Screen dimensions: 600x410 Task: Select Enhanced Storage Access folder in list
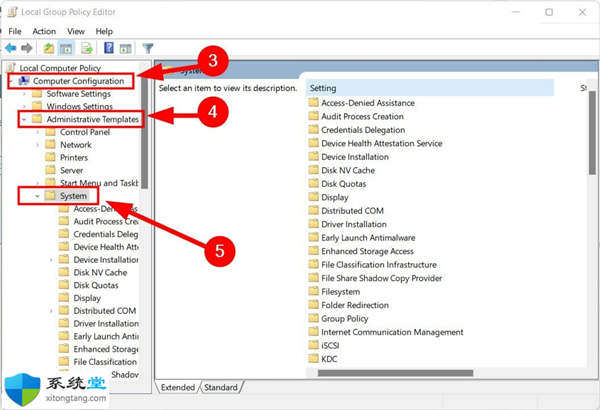(361, 251)
